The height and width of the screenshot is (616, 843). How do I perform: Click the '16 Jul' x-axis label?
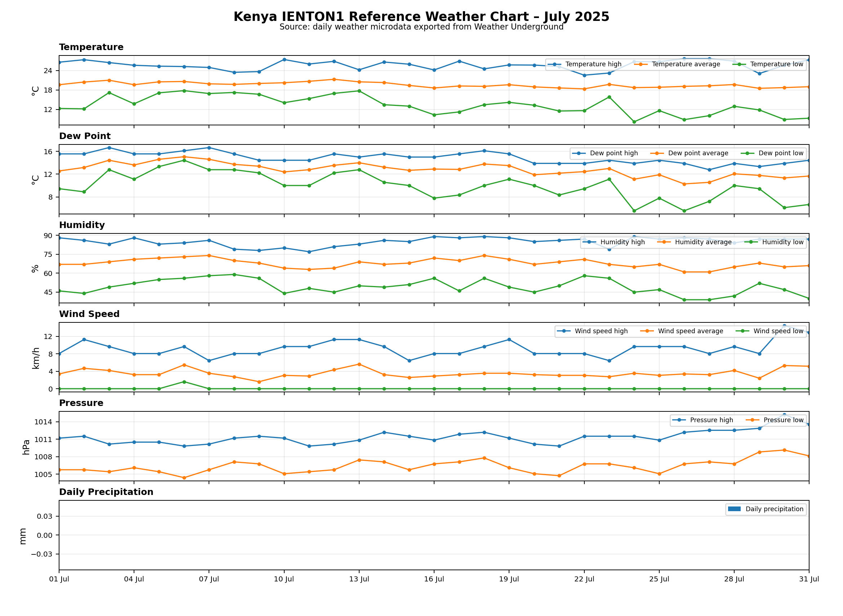point(434,580)
